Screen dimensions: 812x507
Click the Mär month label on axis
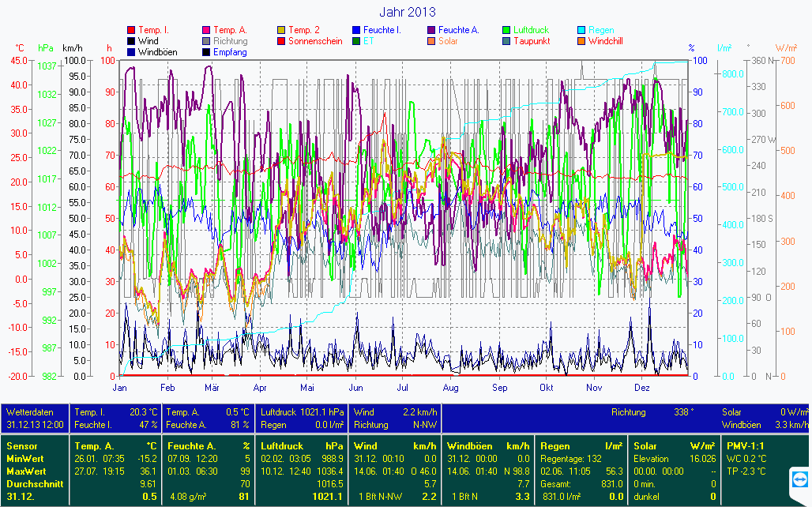tap(212, 388)
